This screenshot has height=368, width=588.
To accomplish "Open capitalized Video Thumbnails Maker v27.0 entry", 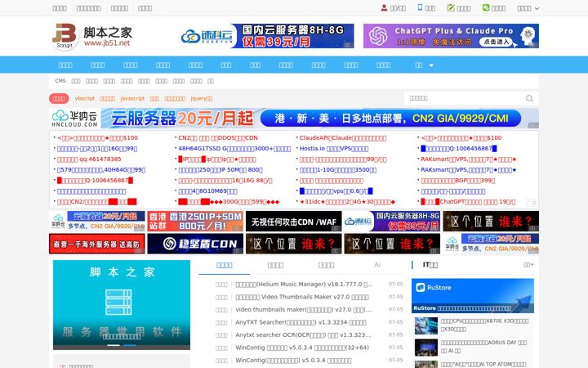I will coord(302,297).
